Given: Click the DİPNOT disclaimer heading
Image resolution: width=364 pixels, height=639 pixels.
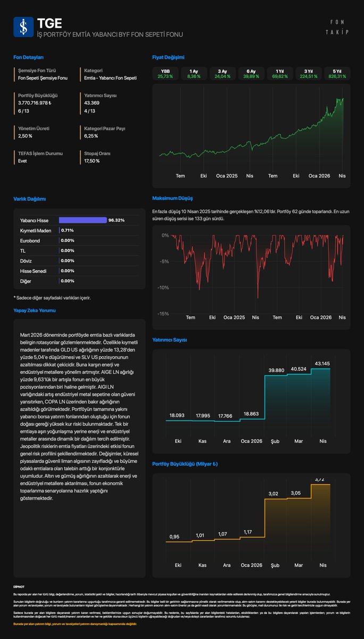Looking at the screenshot, I should tap(19, 586).
